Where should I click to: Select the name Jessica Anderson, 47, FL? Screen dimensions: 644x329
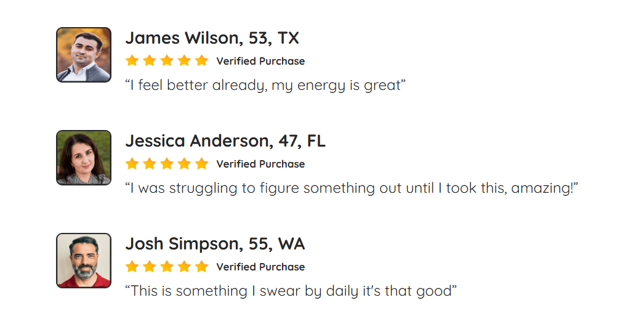[225, 140]
